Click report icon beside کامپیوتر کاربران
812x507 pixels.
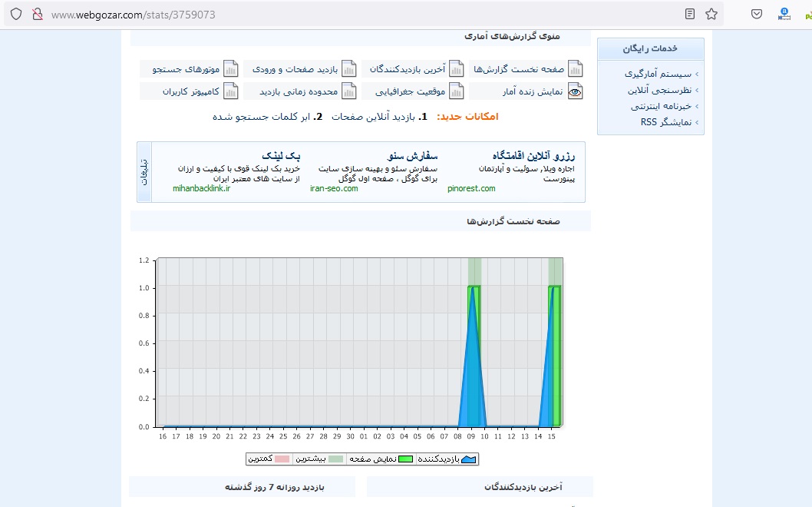click(230, 91)
